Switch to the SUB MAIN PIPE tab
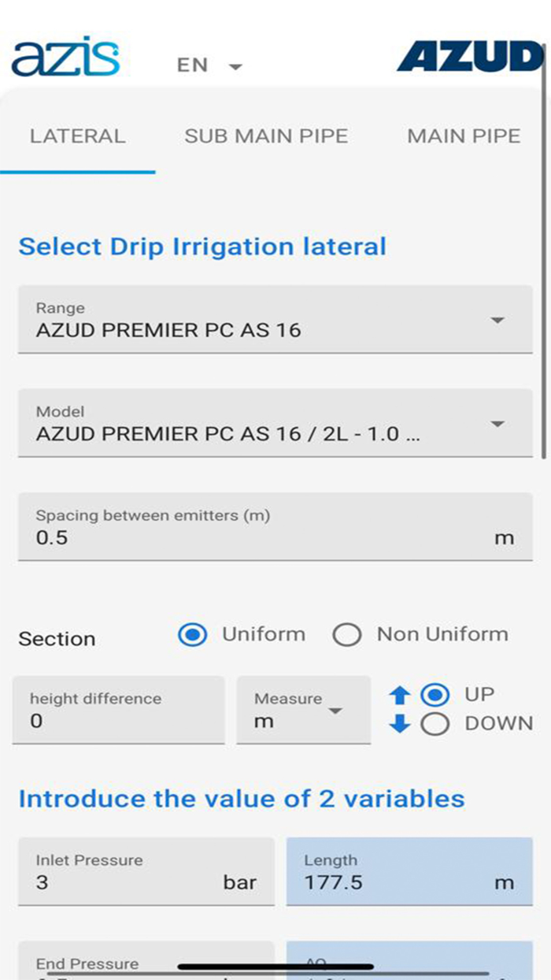Screen dimensions: 551x980 [x=266, y=135]
